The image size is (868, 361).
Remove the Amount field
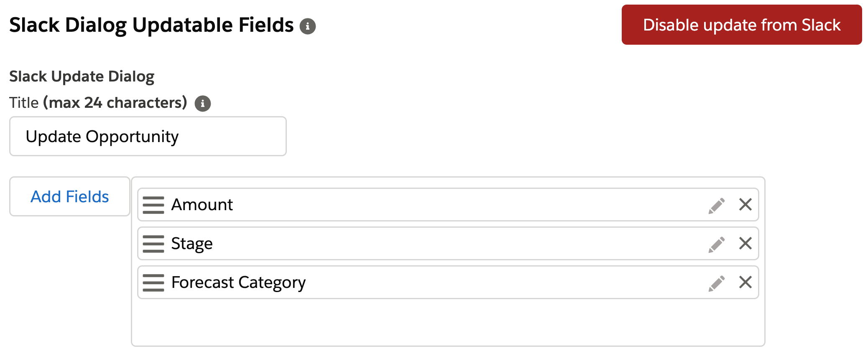coord(745,205)
